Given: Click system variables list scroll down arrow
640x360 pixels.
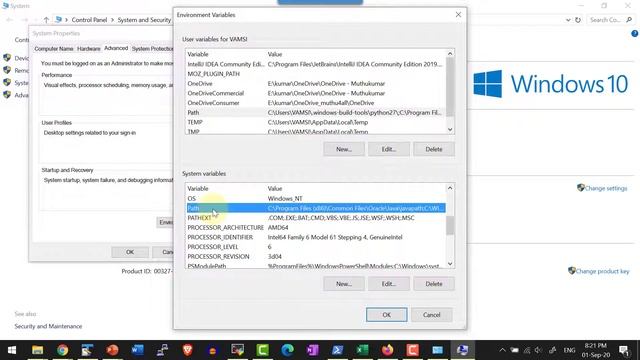Looking at the screenshot, I should (450, 264).
